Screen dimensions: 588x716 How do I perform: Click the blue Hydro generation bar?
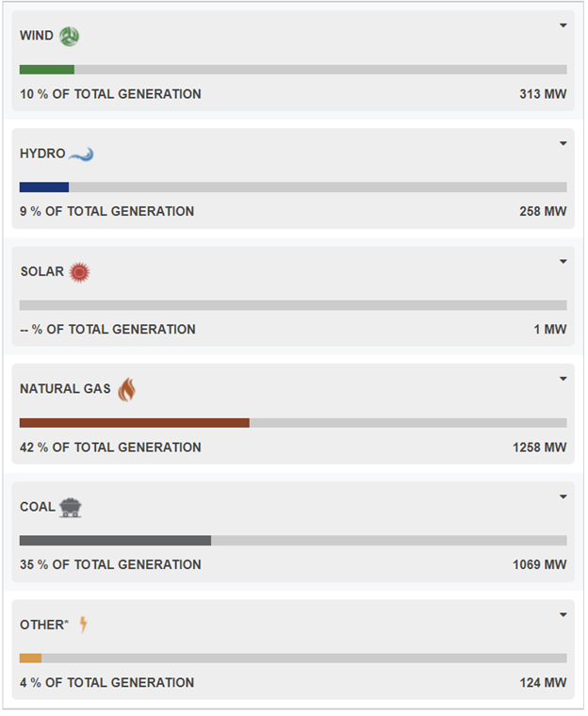point(44,187)
